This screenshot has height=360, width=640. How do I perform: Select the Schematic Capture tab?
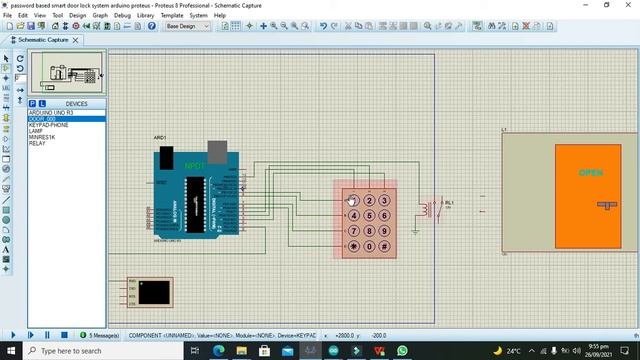click(x=43, y=40)
